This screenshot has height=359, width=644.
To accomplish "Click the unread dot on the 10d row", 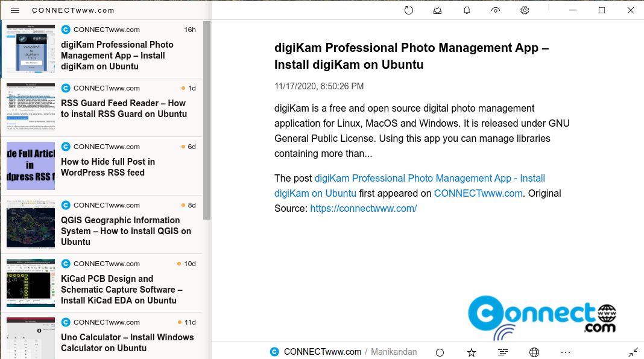I will coord(179,264).
